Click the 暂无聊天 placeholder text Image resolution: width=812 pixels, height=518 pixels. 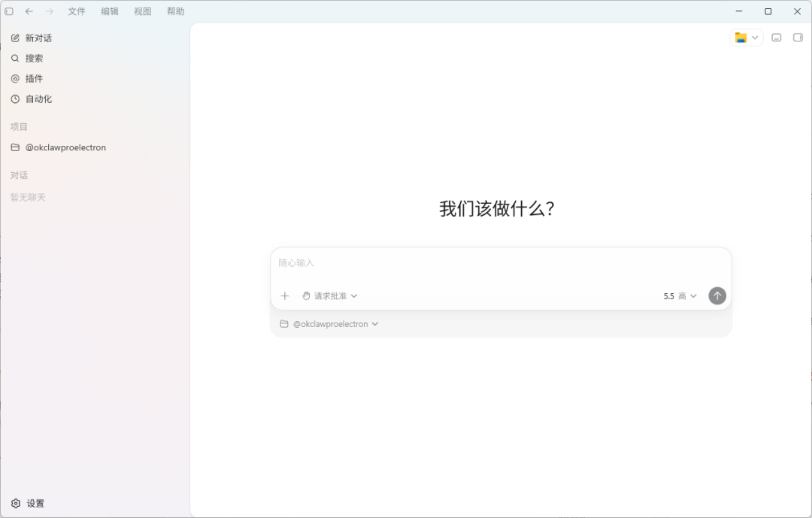pos(28,198)
